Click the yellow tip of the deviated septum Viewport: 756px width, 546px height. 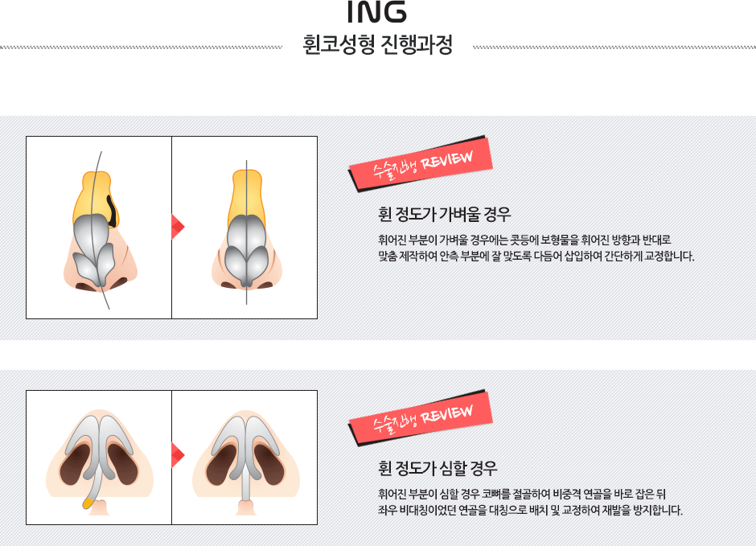click(88, 503)
